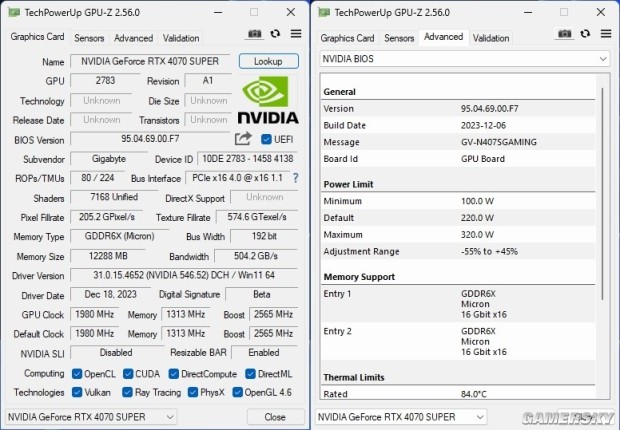Click the NVIDIA SLI Disabled field
The height and width of the screenshot is (430, 620).
coord(116,352)
